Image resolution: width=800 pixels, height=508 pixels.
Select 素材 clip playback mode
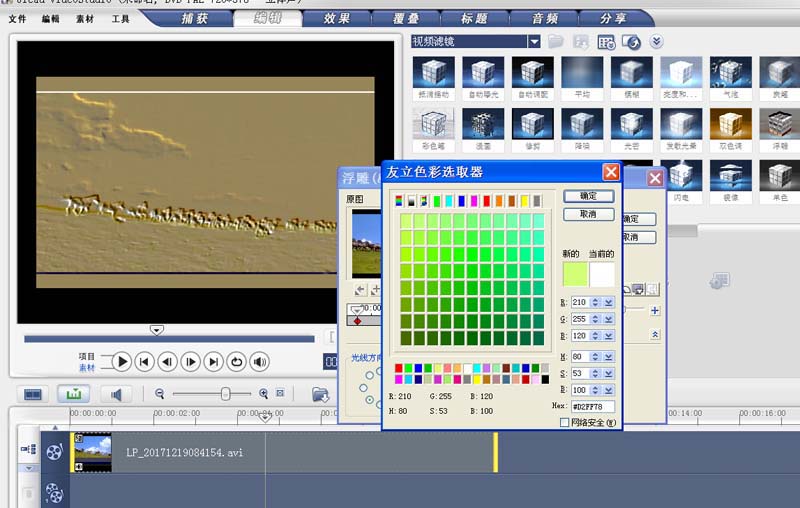point(87,368)
